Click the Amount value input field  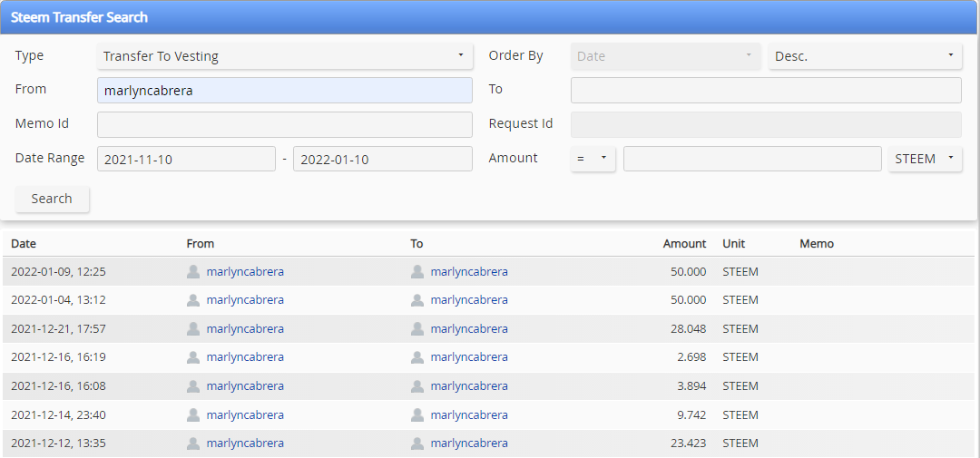[752, 159]
